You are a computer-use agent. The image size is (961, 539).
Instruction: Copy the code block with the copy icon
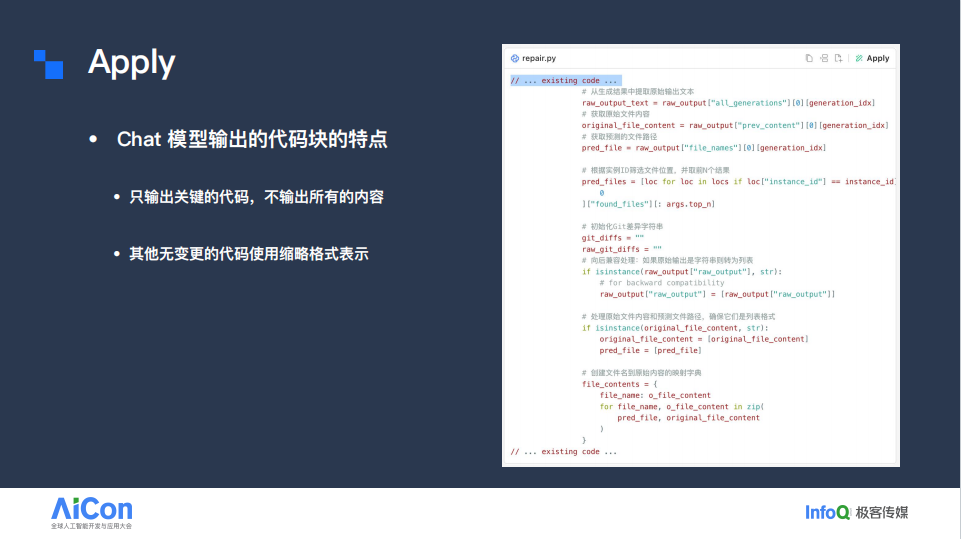point(809,58)
